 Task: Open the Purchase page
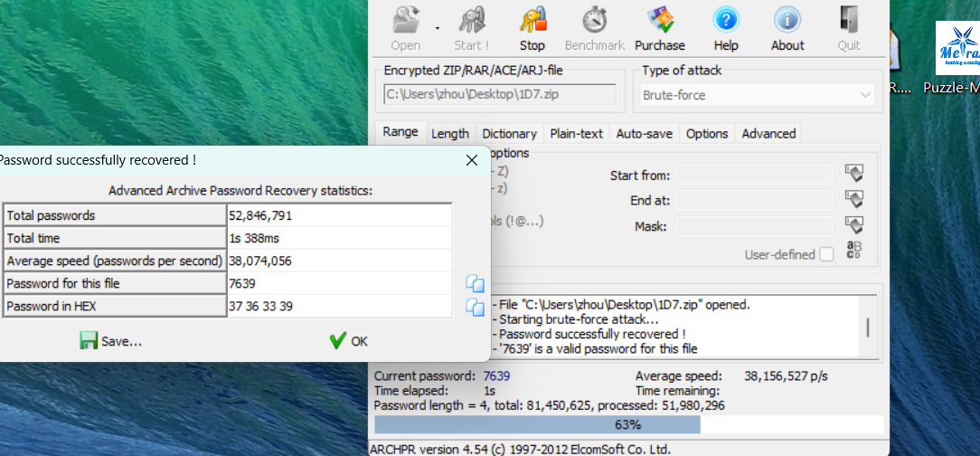click(659, 28)
